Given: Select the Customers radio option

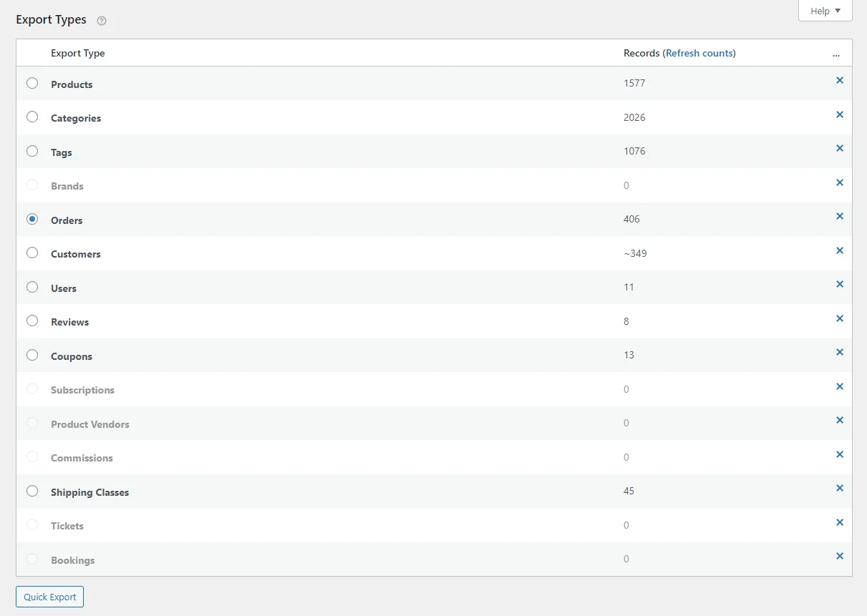Looking at the screenshot, I should click(x=32, y=253).
